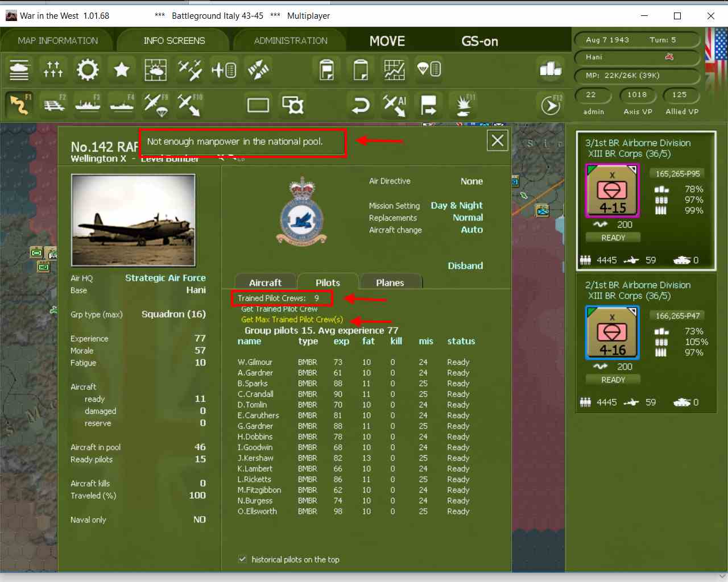Screen dimensions: 728x582
Task: Click Get Max Trained Pilot Crew(s)
Action: (x=292, y=319)
